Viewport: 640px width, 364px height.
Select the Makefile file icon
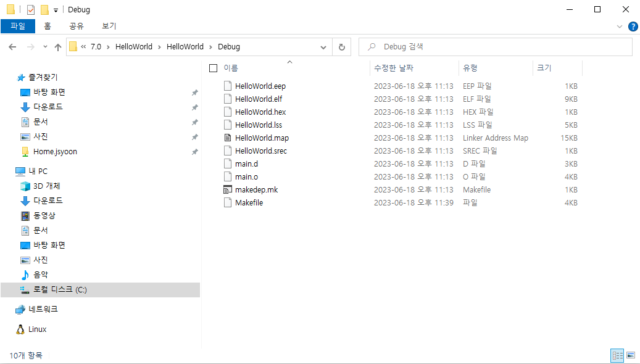[x=228, y=202]
